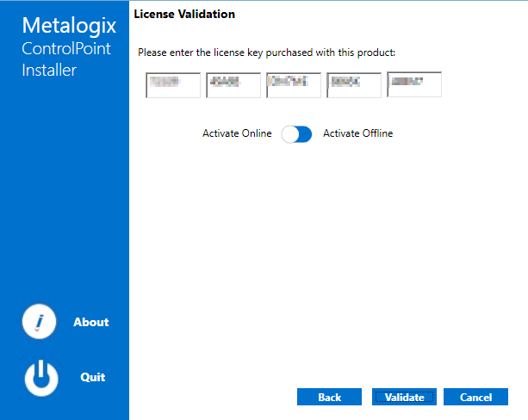
Task: Click the Activate Online label
Action: [x=237, y=133]
